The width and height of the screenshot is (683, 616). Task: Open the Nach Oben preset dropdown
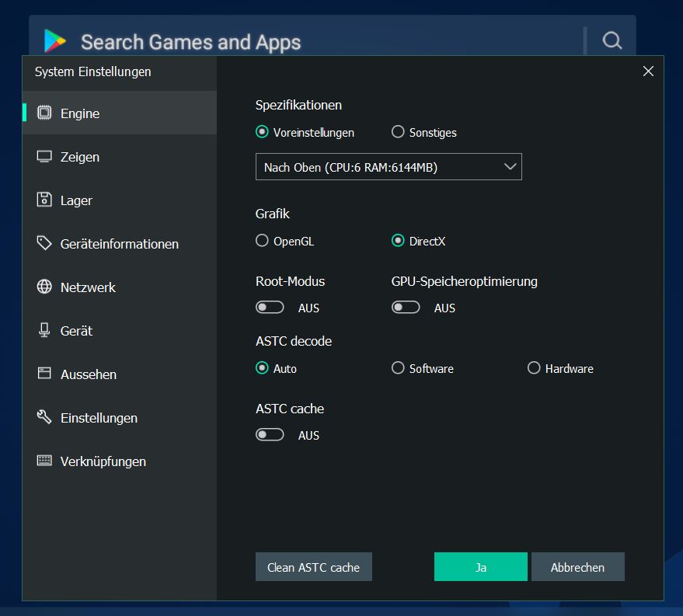pyautogui.click(x=389, y=167)
